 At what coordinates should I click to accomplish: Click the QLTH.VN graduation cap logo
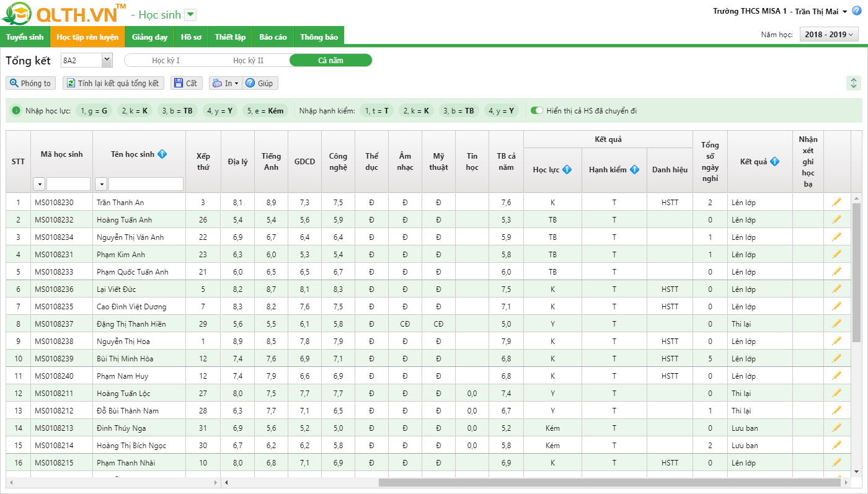pyautogui.click(x=16, y=14)
